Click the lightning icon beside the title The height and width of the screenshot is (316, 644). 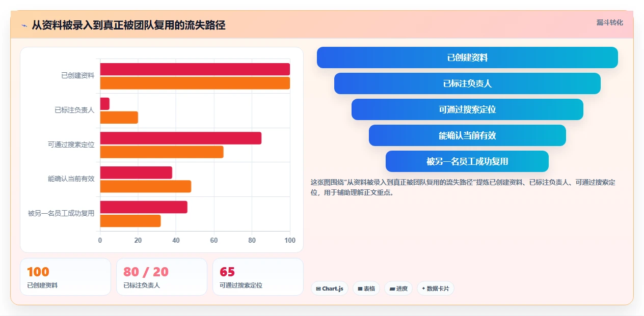[x=24, y=25]
